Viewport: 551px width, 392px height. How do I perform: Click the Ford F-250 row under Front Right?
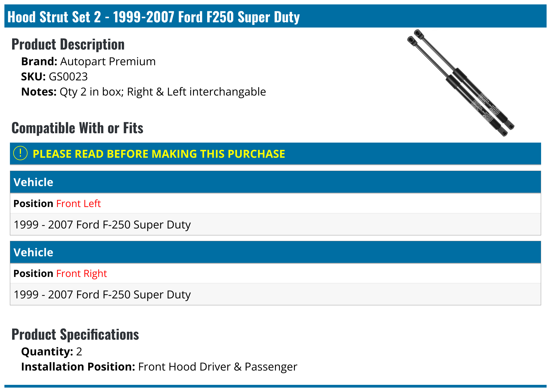pos(102,295)
